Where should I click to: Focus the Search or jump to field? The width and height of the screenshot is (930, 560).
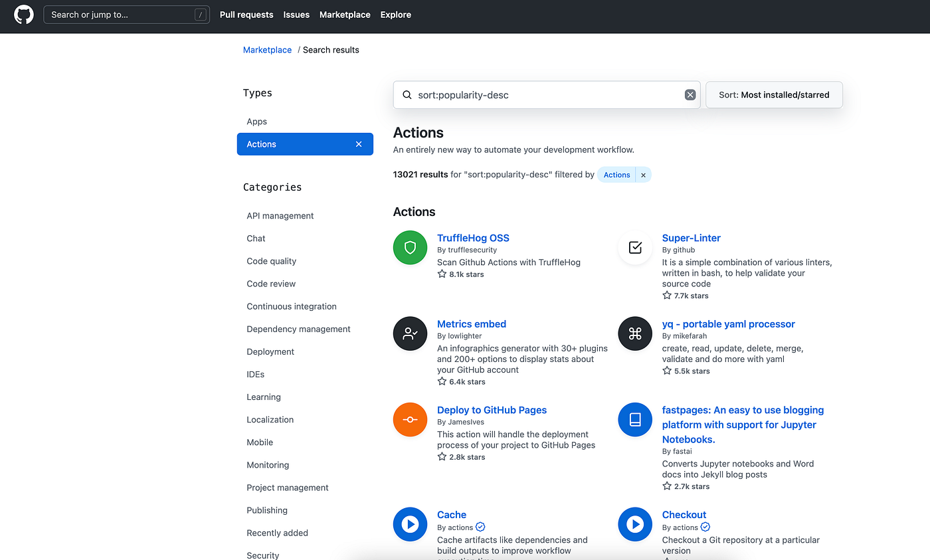pyautogui.click(x=126, y=15)
